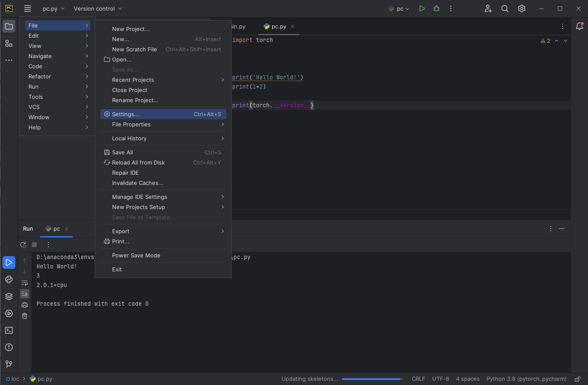Expand the Local History submenu
Viewport: 588px width, 385px height.
point(163,138)
